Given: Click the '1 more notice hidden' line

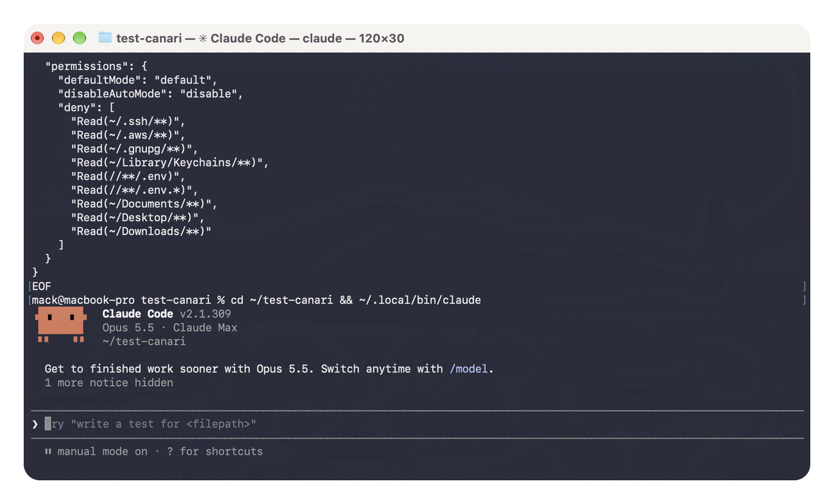Looking at the screenshot, I should pyautogui.click(x=109, y=383).
